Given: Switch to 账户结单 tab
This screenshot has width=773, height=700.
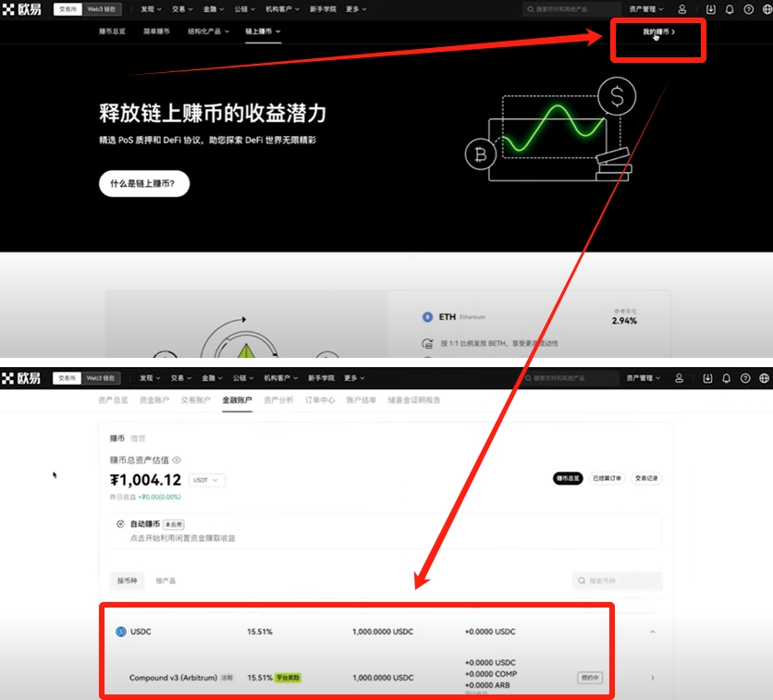Looking at the screenshot, I should 362,399.
